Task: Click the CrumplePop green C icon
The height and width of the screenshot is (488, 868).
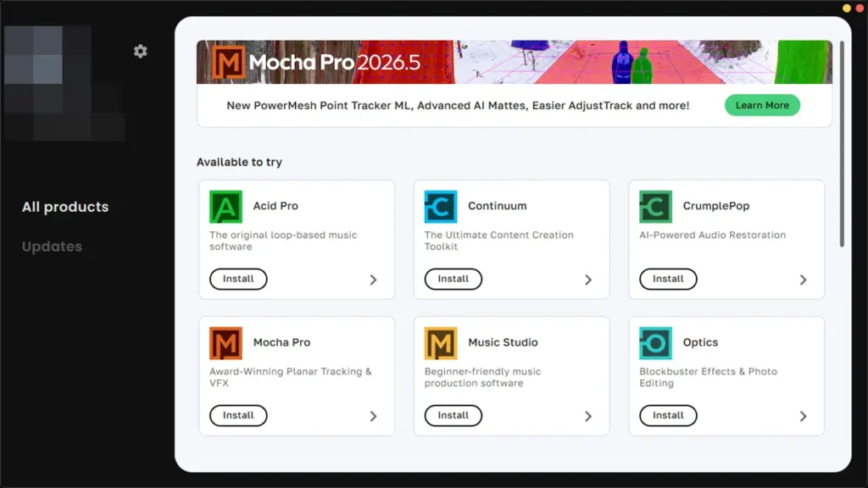Action: 655,207
